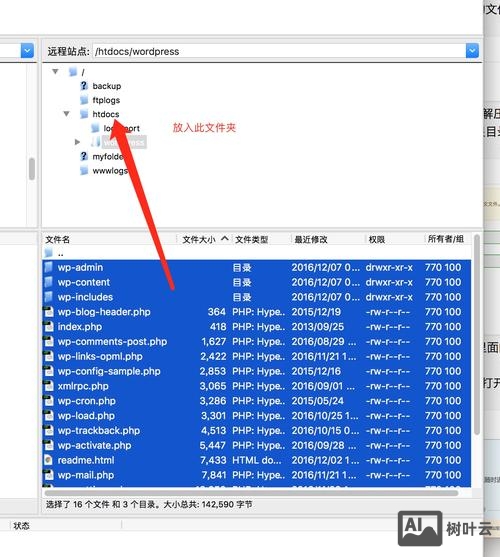
Task: Click the wp-comments-post.php file icon
Action: coord(49,342)
